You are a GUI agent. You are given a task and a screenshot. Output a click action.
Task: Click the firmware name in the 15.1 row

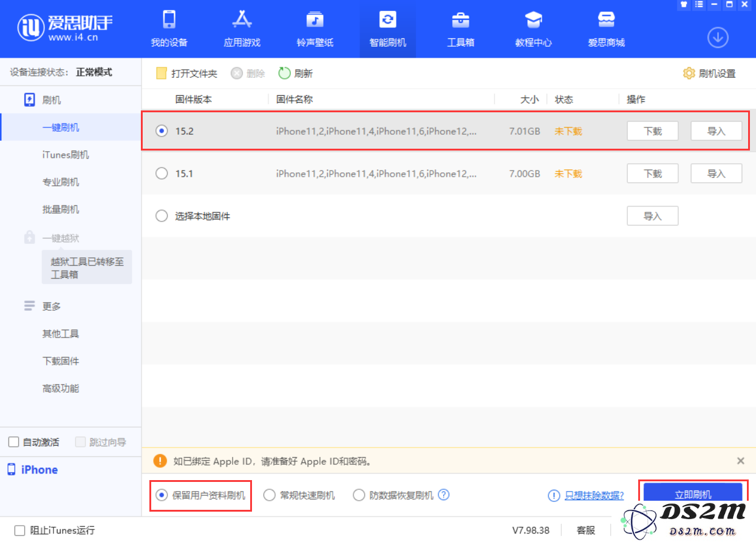coord(376,174)
